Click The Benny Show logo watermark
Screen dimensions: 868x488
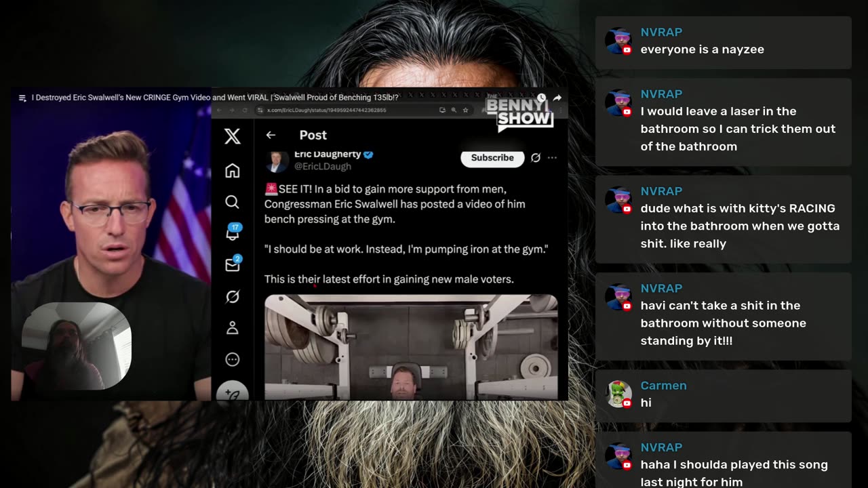click(x=519, y=114)
